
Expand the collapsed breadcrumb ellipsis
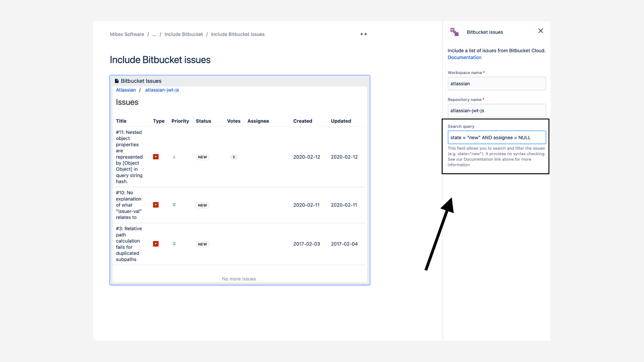click(x=154, y=34)
